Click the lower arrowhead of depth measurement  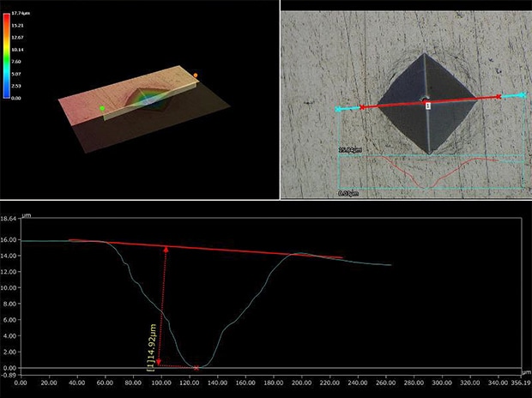click(x=159, y=362)
